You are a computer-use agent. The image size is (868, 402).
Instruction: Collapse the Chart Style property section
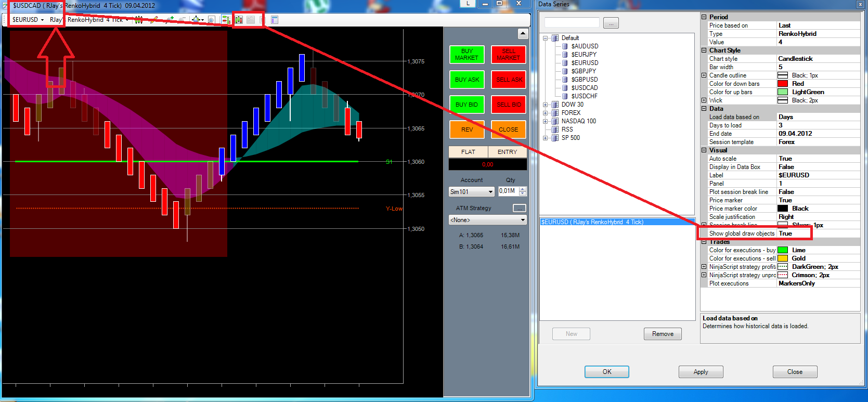click(x=704, y=50)
